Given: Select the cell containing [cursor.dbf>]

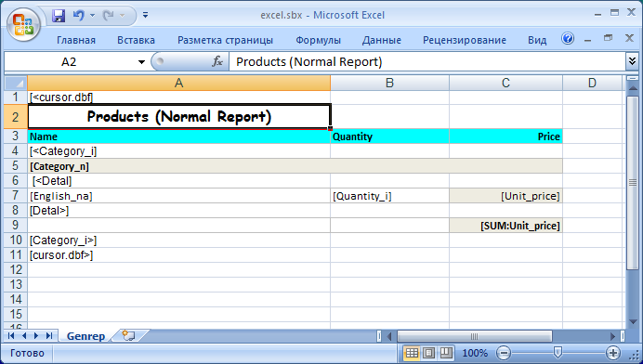Looking at the screenshot, I should pyautogui.click(x=178, y=254).
